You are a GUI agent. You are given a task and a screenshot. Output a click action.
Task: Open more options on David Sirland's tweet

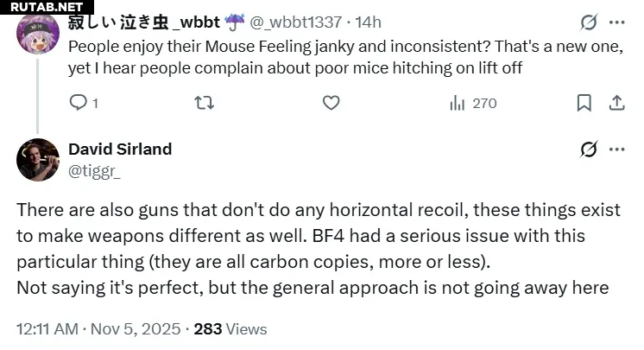click(617, 150)
